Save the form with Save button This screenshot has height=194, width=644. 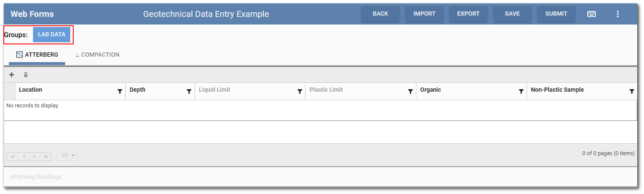[x=512, y=14]
